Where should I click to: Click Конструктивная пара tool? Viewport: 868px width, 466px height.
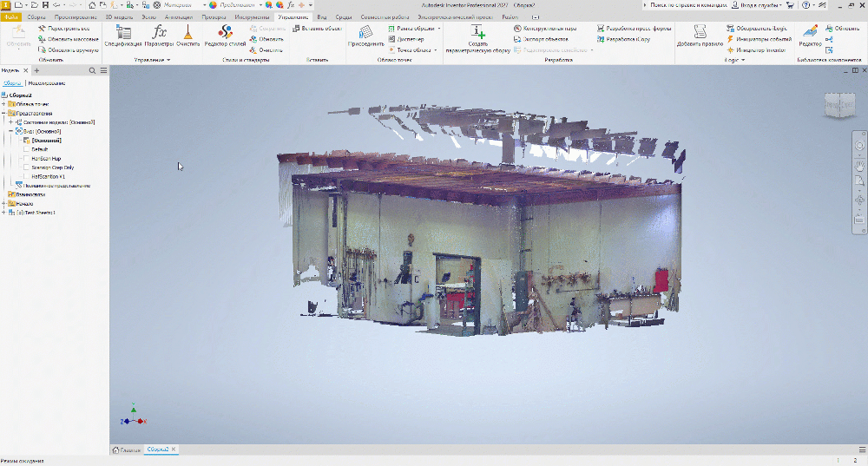click(545, 29)
